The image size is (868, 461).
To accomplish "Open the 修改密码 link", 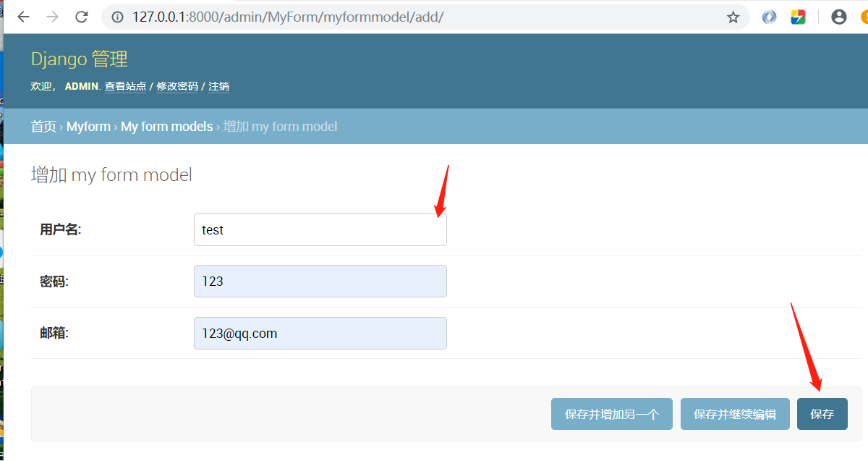I will click(x=178, y=85).
